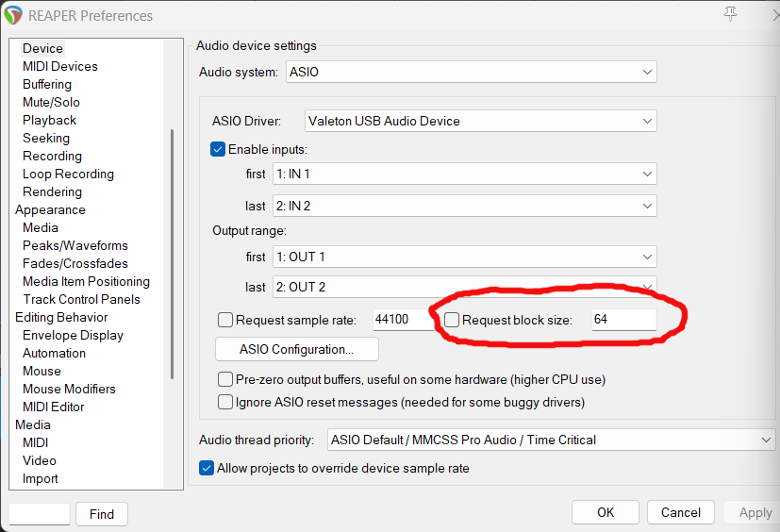Select Mouse Modifiers preferences page
Image resolution: width=780 pixels, height=532 pixels.
click(x=69, y=389)
